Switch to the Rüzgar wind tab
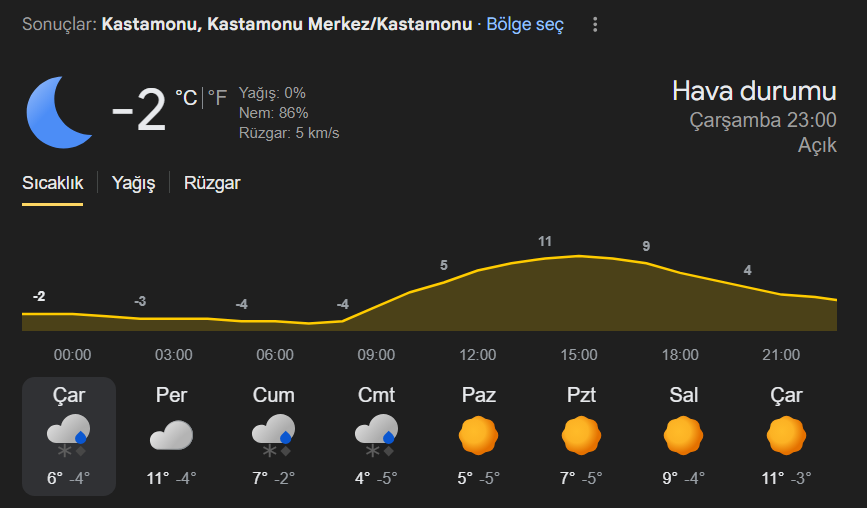This screenshot has width=867, height=508. [x=212, y=183]
